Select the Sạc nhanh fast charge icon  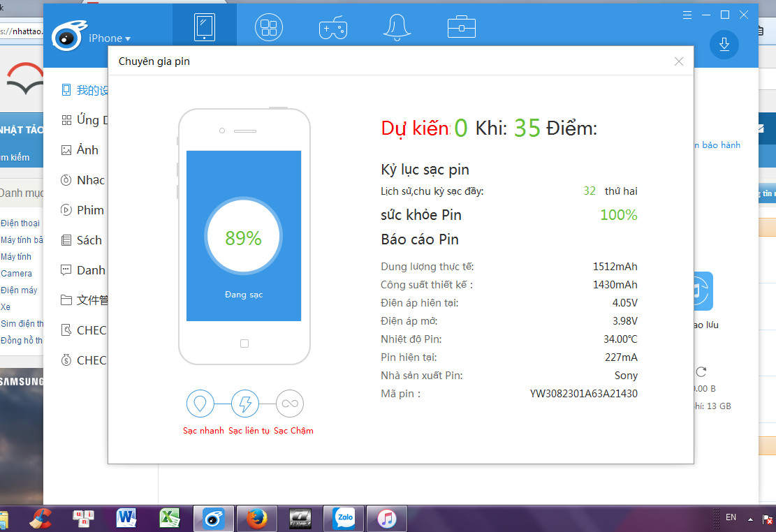point(200,404)
